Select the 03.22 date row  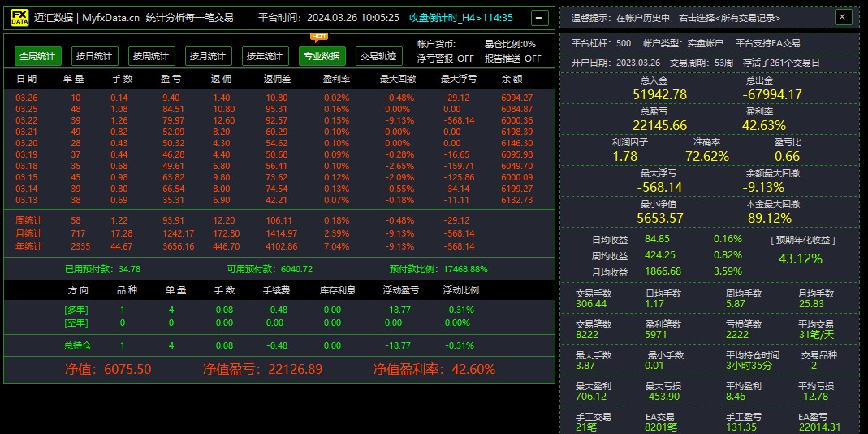coord(279,120)
